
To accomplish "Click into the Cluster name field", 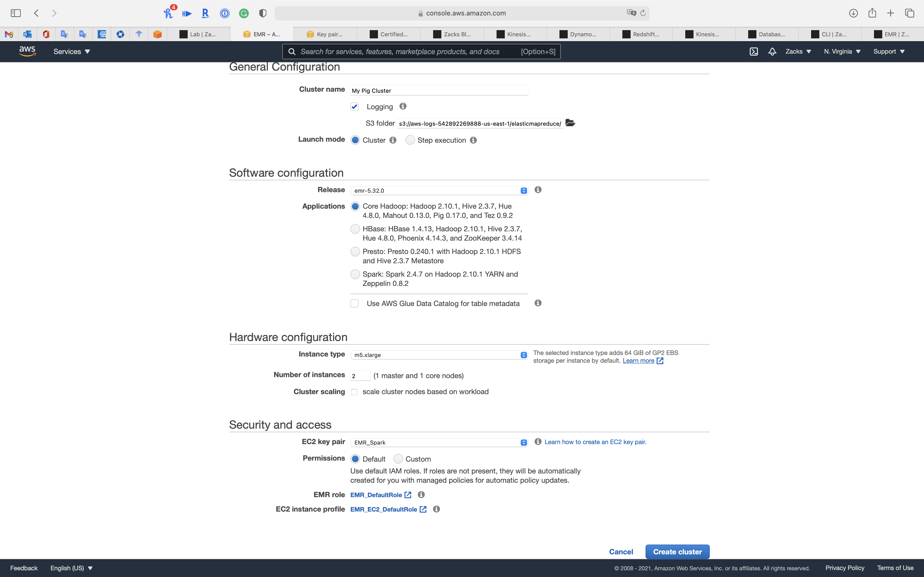I will tap(439, 90).
